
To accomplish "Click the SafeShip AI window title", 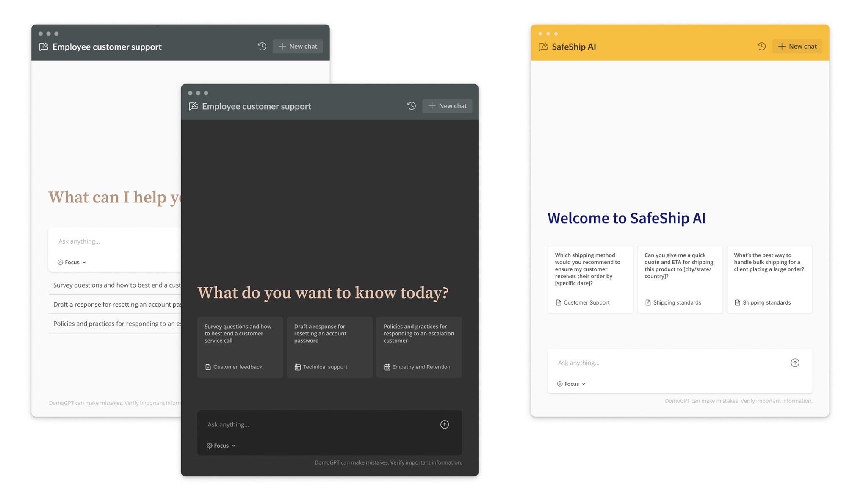I will (574, 47).
